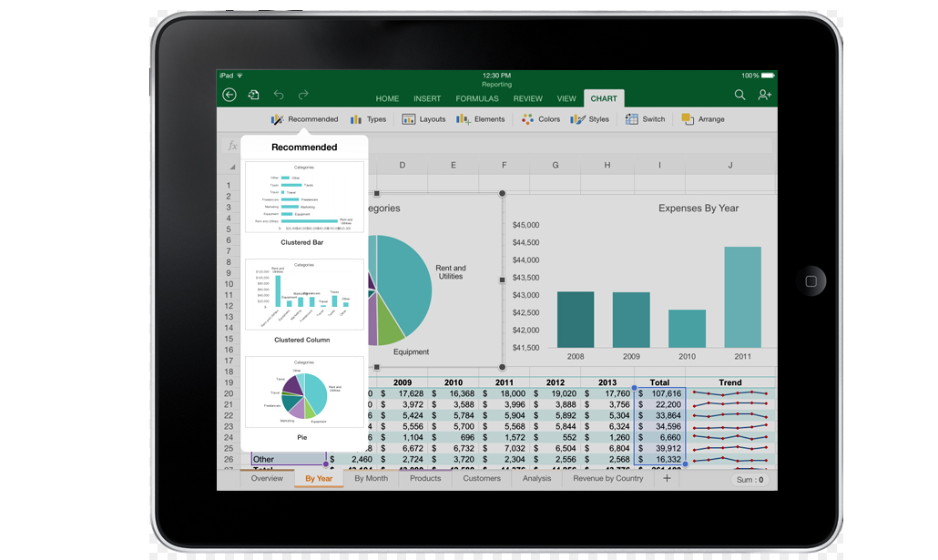
Task: Tap the select-all corner triangle
Action: (x=232, y=167)
